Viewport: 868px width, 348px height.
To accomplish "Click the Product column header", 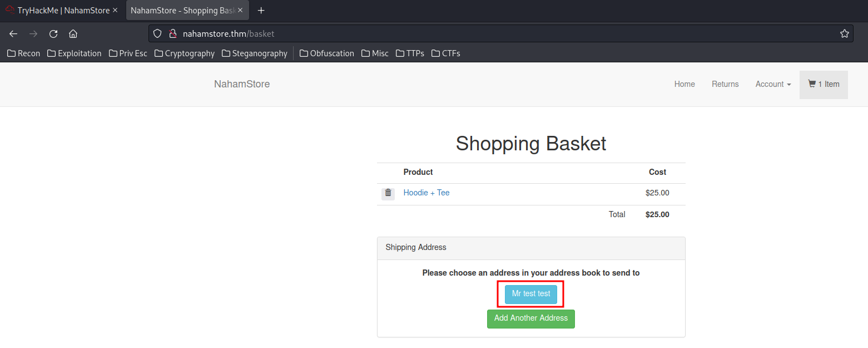I will tap(418, 172).
